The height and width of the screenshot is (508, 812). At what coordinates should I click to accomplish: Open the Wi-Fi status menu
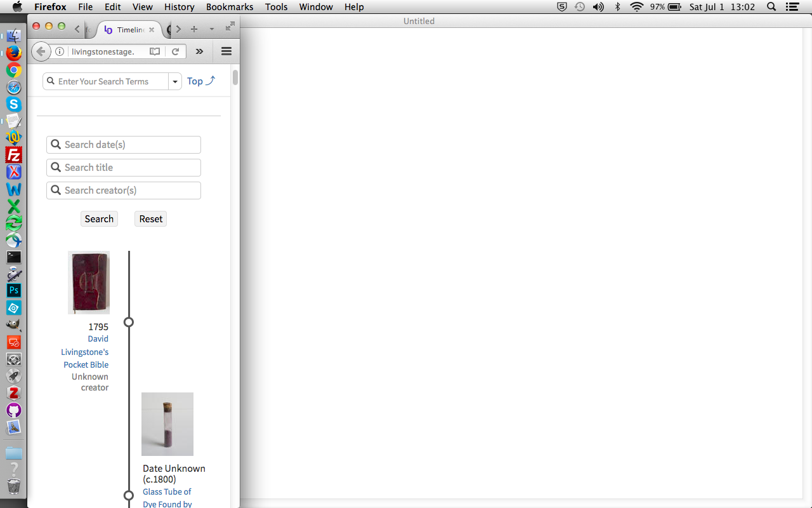pos(636,7)
